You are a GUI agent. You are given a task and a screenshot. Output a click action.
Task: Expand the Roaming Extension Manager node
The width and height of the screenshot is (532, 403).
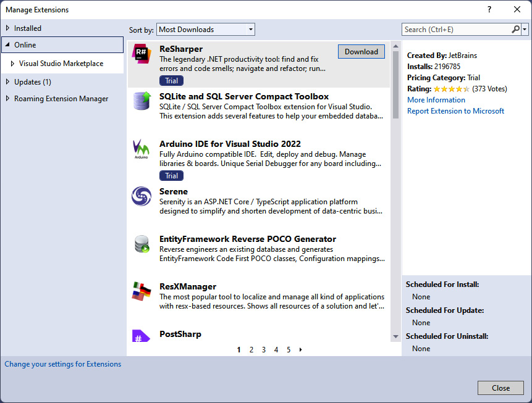tap(7, 98)
